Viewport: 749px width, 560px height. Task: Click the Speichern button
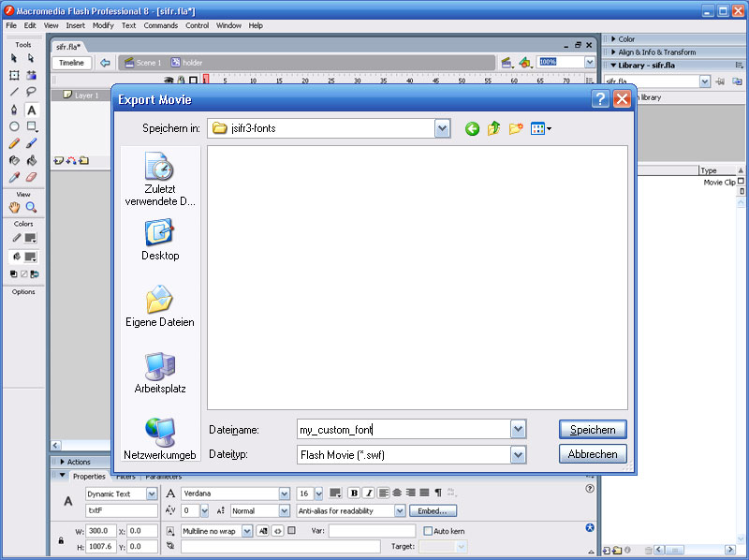pyautogui.click(x=593, y=430)
